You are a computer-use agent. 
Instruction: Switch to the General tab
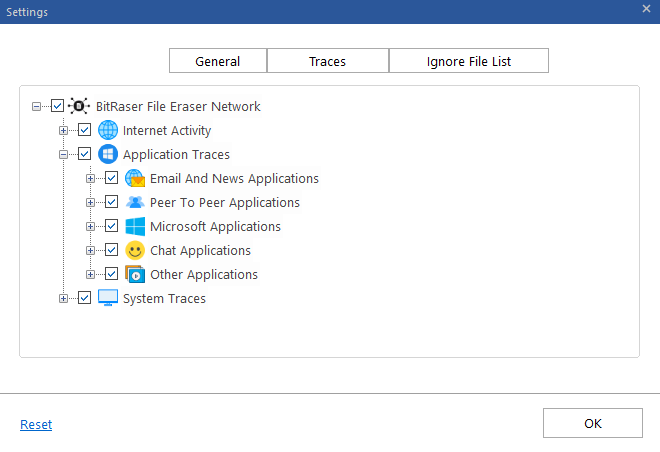218,61
